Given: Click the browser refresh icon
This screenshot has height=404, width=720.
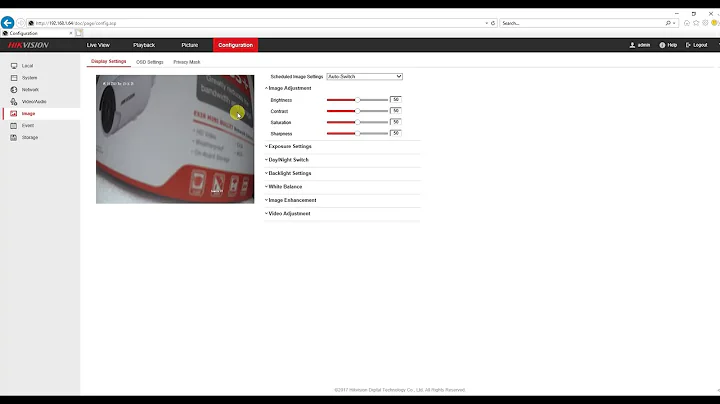Looking at the screenshot, I should 493,23.
